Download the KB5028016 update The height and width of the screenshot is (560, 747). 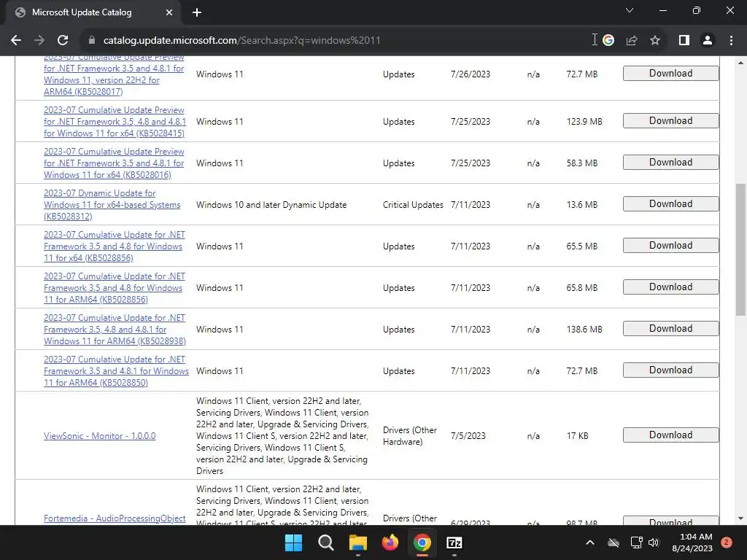coord(671,163)
